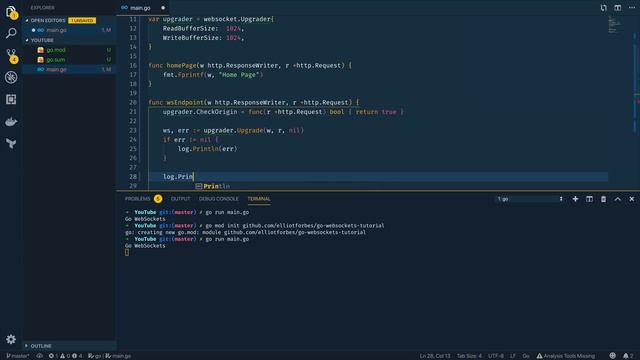This screenshot has width=640, height=360.
Task: Maximize the panel with the up chevron
Action: coord(618,199)
